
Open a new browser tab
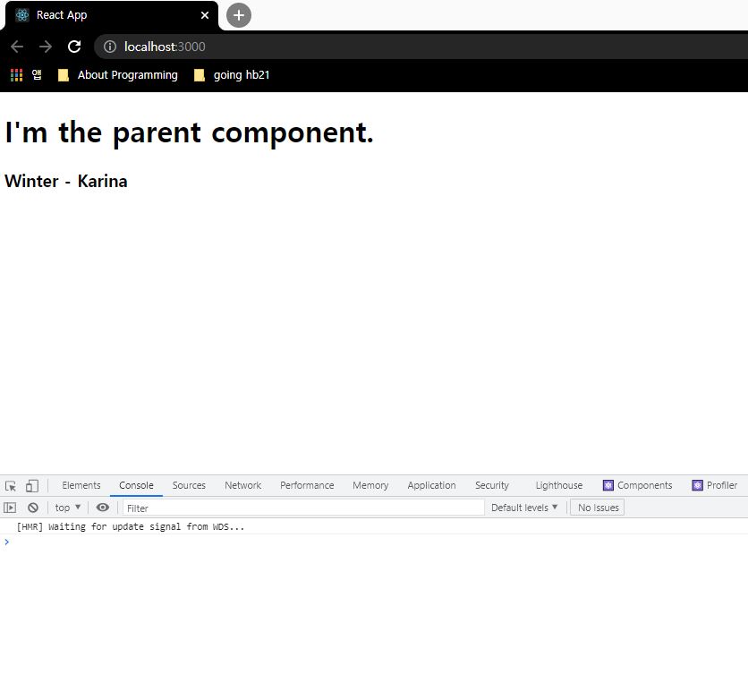click(239, 15)
